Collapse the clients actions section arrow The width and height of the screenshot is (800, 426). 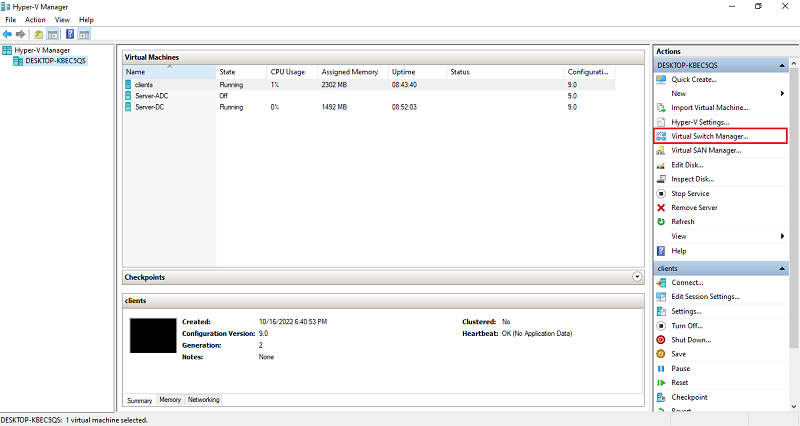coord(782,268)
